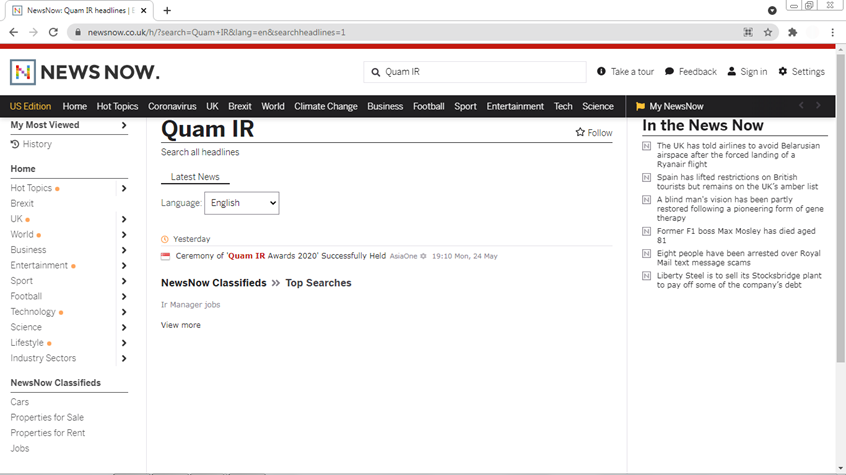
Task: Click the icon beside Max Mosley headline
Action: (x=646, y=231)
